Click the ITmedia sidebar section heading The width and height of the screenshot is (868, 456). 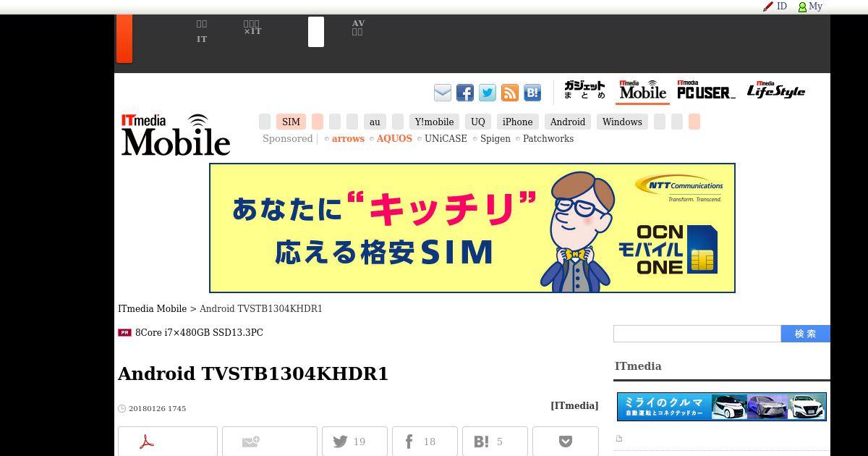click(638, 366)
